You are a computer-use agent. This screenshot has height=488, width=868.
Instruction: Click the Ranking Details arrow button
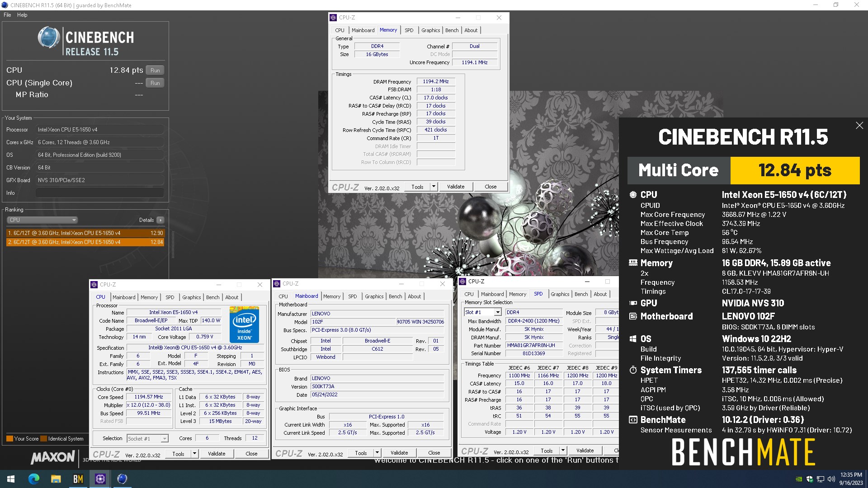click(x=160, y=220)
